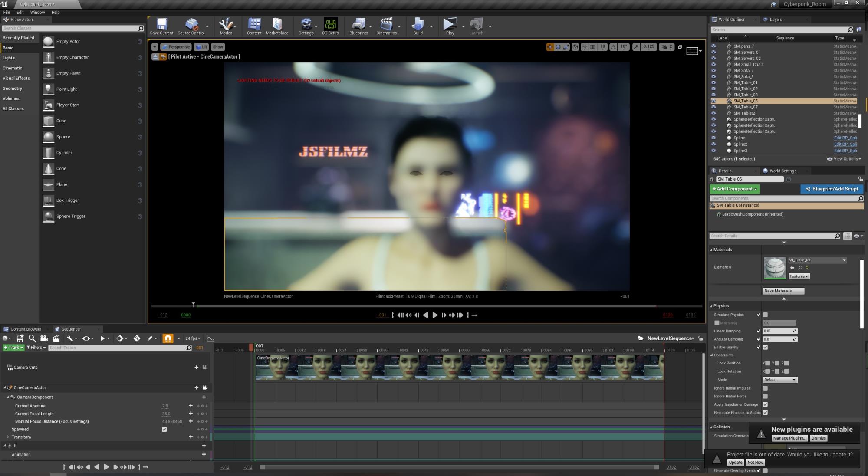
Task: Collapse the CineCameraActor track
Action: click(5, 387)
